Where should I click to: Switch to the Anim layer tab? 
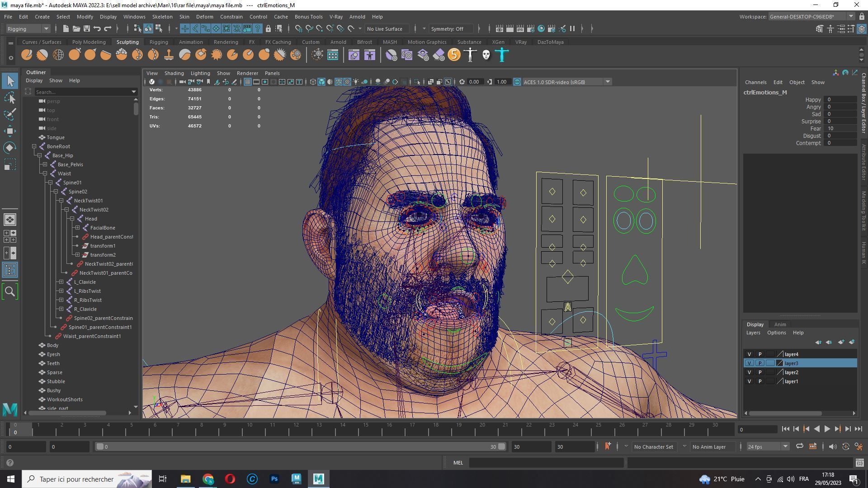[x=780, y=324]
